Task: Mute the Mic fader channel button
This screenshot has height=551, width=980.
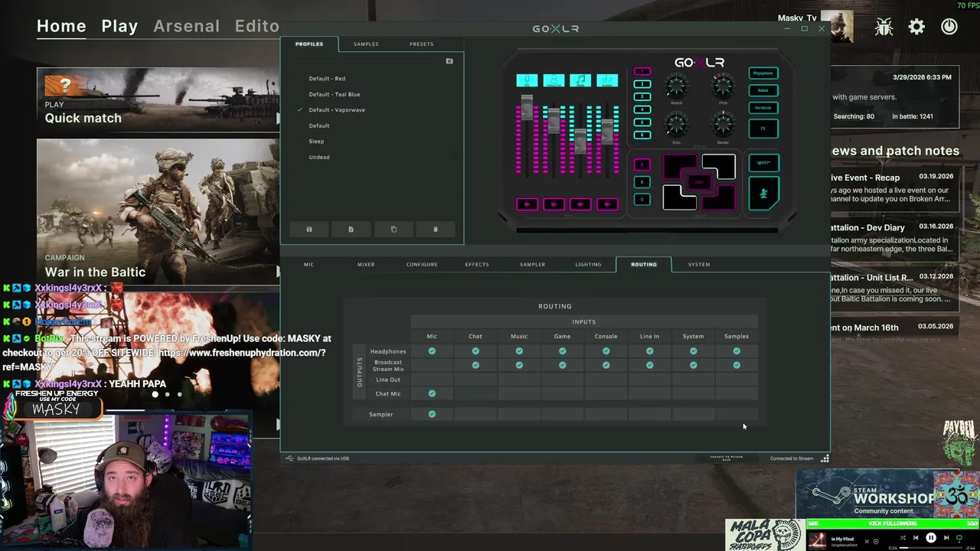Action: tap(527, 204)
